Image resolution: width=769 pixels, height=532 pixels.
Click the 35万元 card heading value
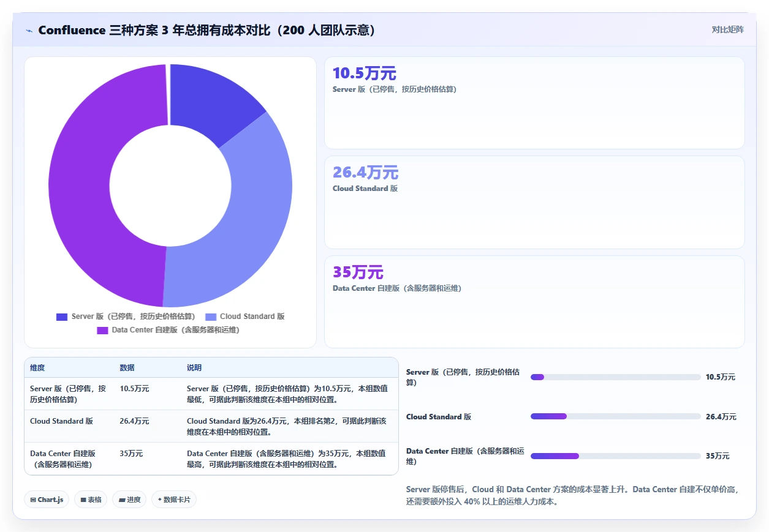(358, 272)
